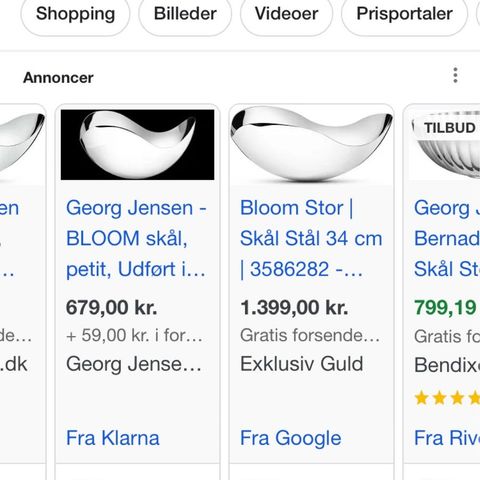Switch to the Billeder filter tab

click(x=185, y=14)
